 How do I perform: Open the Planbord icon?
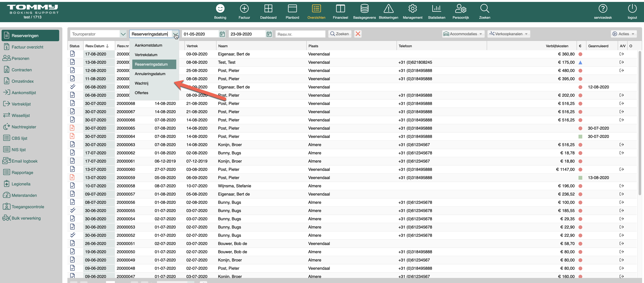[x=292, y=9]
